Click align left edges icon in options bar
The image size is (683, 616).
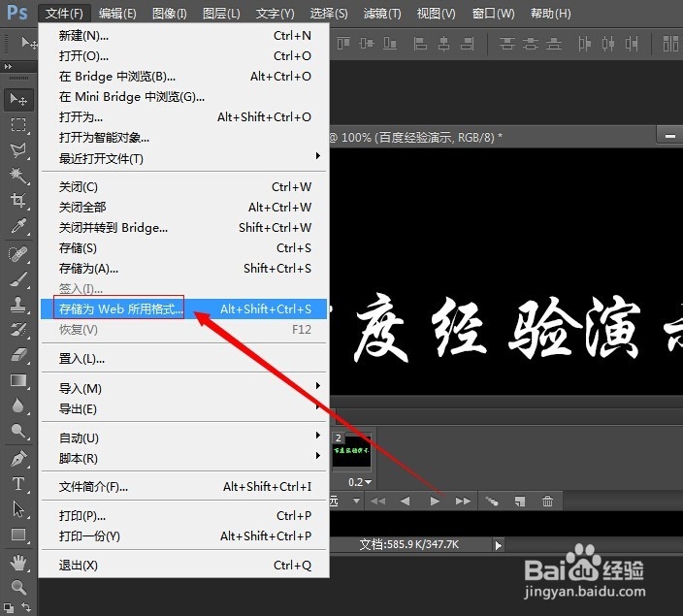point(420,44)
